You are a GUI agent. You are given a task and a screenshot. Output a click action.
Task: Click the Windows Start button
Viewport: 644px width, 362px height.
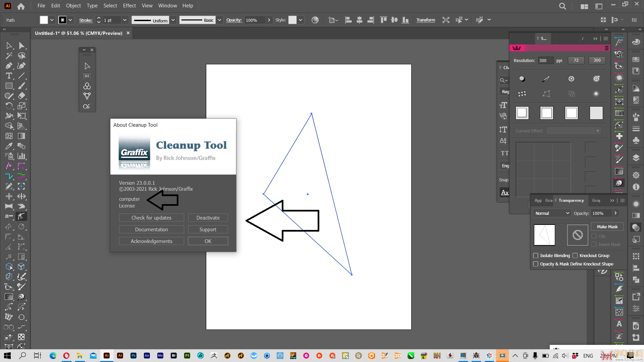(7, 356)
